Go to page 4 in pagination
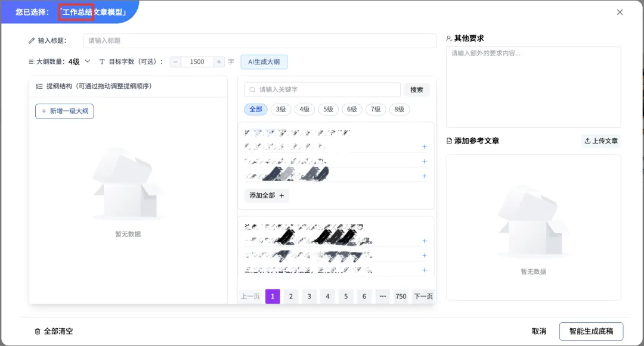The image size is (644, 346). (x=327, y=297)
